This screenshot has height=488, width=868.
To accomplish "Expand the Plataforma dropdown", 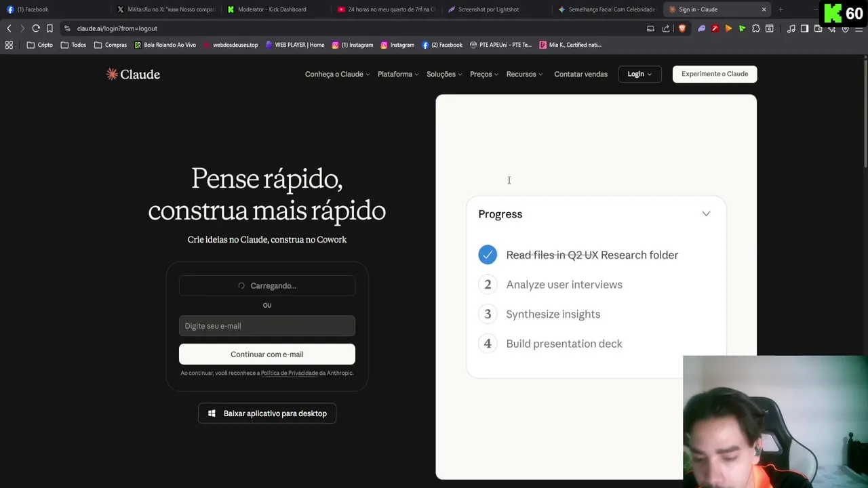I will coord(397,74).
